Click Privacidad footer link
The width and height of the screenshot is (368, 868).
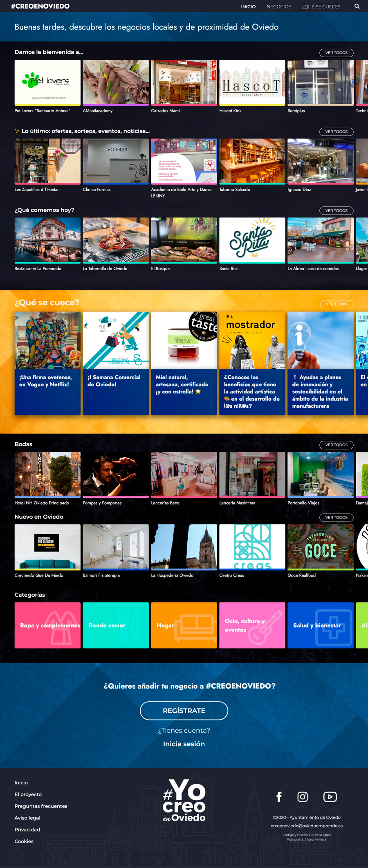tap(27, 830)
